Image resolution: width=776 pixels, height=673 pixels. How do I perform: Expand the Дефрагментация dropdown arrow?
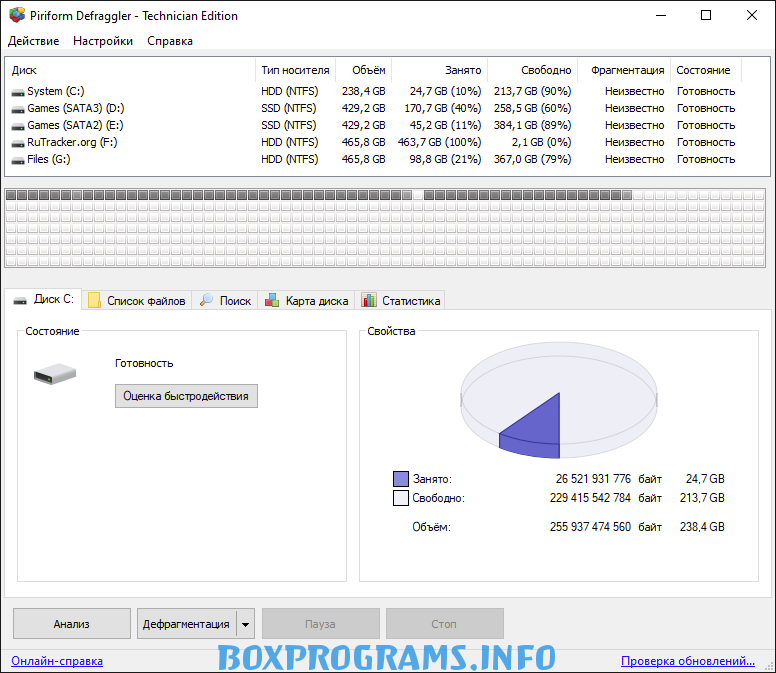(245, 624)
